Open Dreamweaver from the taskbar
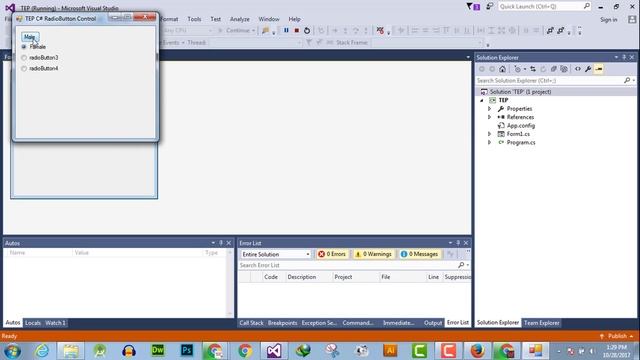The width and height of the screenshot is (640, 360). (158, 351)
